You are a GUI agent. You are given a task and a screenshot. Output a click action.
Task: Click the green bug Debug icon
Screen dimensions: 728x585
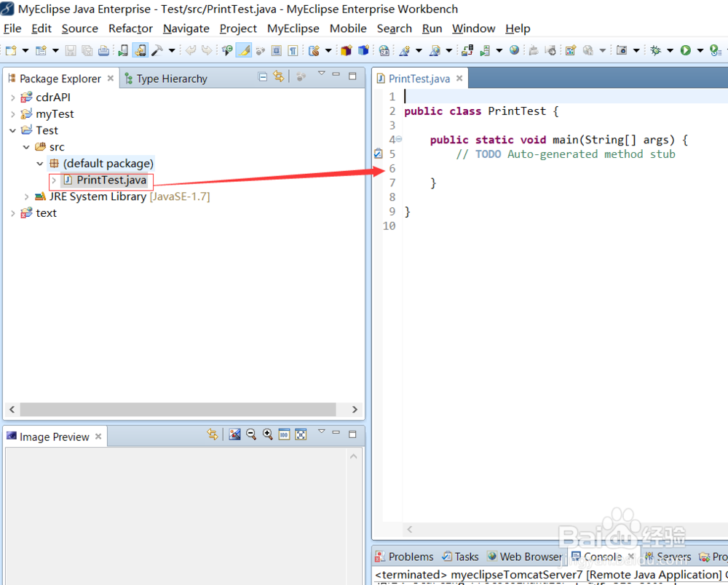click(656, 50)
